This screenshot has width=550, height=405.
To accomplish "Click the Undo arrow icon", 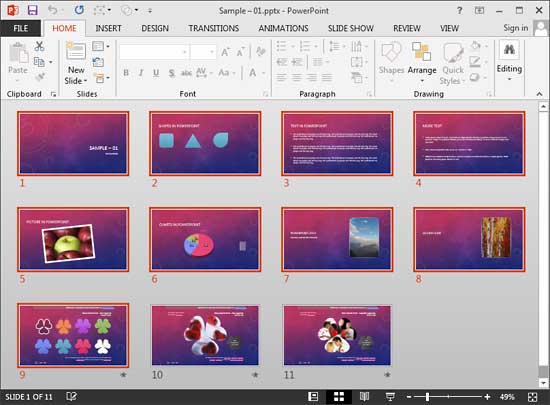I will coord(52,10).
